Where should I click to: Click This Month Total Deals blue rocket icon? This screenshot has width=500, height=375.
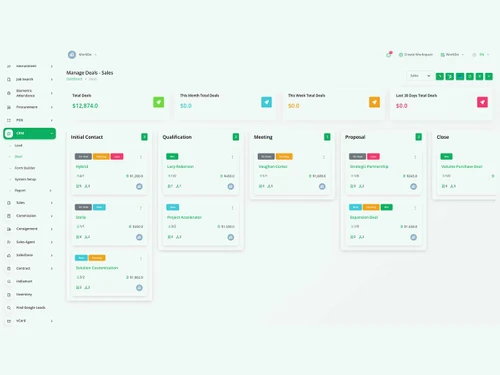(x=266, y=102)
